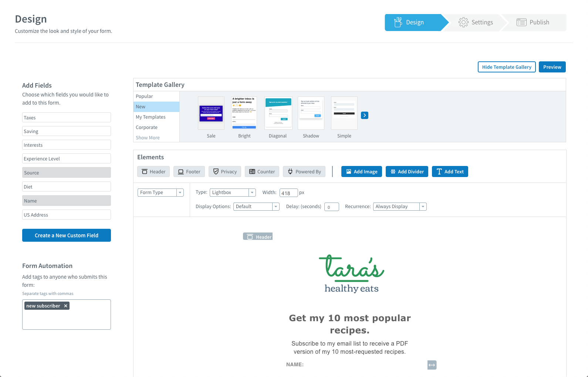Select the 'Get my 10 most popular recipes' heading
Screen dimensions: 588x377
tap(350, 324)
